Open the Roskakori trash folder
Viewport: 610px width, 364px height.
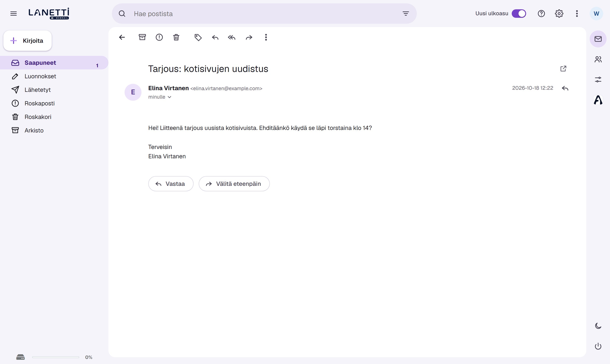(x=54, y=117)
